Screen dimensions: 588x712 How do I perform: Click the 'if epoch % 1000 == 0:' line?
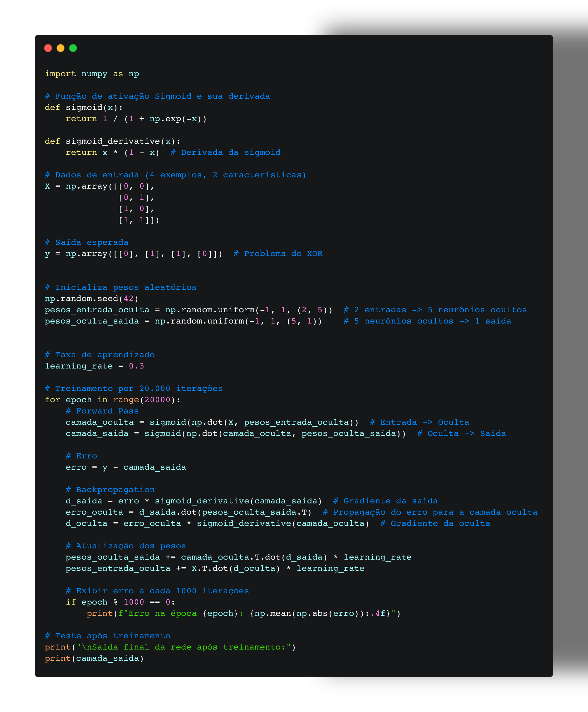(x=120, y=602)
